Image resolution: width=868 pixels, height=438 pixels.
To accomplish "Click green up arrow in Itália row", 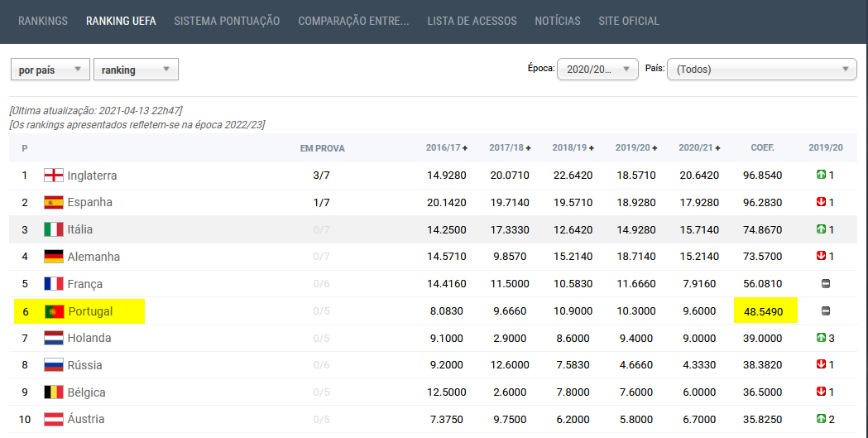I will click(x=821, y=229).
